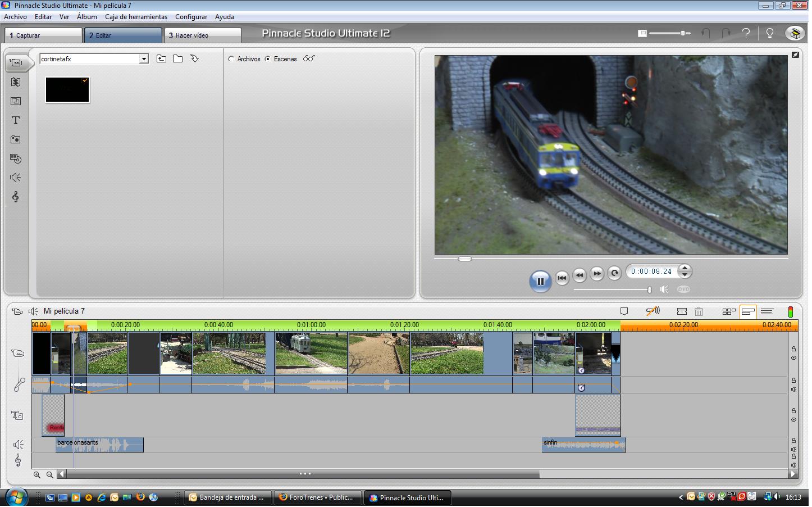
Task: Open the video toolbox above timeline
Action: pyautogui.click(x=17, y=311)
